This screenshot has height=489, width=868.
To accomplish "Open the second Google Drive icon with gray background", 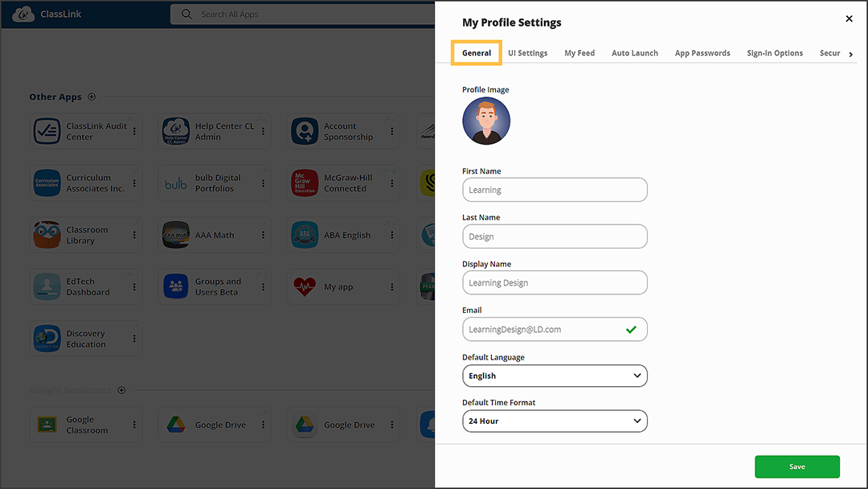I will coord(305,425).
